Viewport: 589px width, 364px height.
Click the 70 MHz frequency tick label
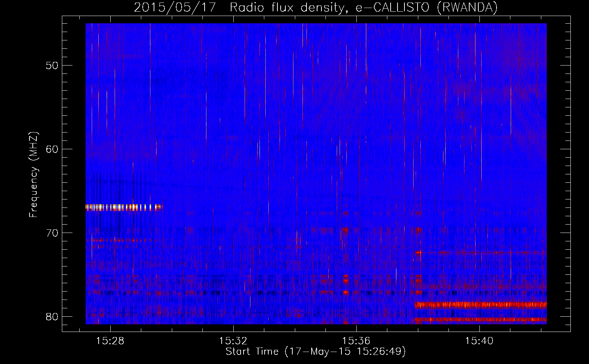click(x=52, y=233)
